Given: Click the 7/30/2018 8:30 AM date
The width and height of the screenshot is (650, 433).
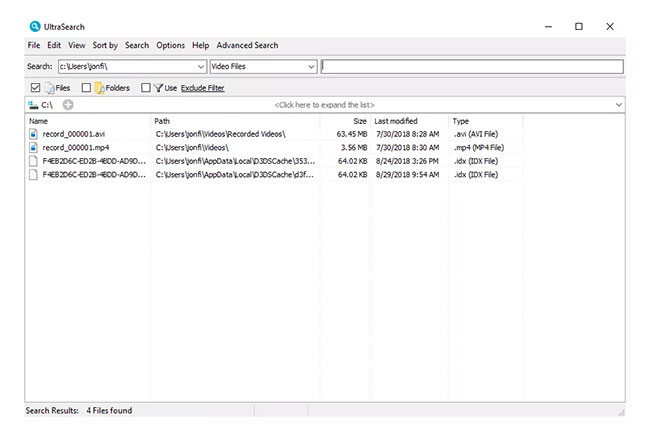Looking at the screenshot, I should [407, 148].
